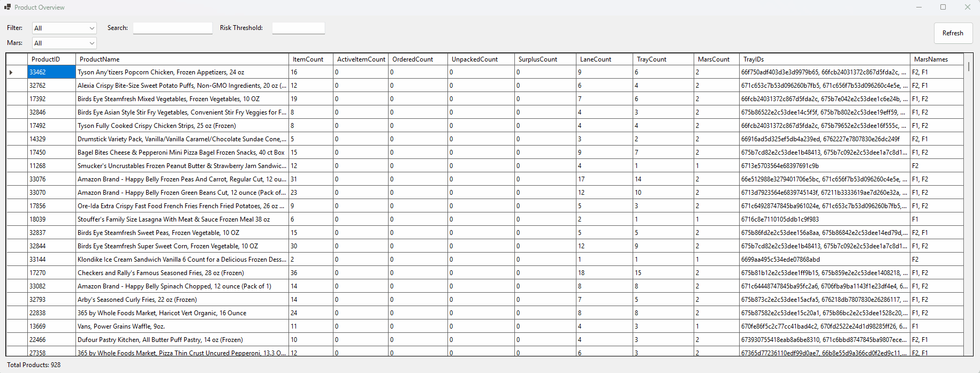The width and height of the screenshot is (980, 373).
Task: Select ProductID cell 17270
Action: [x=51, y=273]
